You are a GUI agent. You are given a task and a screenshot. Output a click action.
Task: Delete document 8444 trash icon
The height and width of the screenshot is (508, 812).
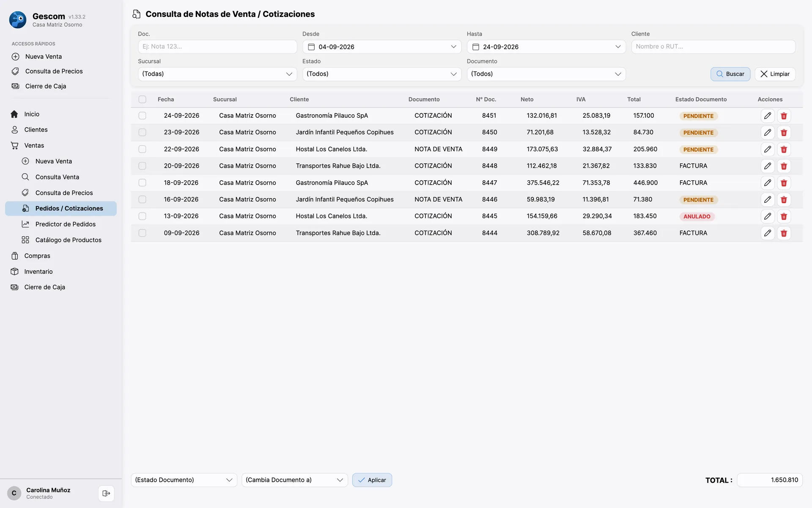click(784, 233)
